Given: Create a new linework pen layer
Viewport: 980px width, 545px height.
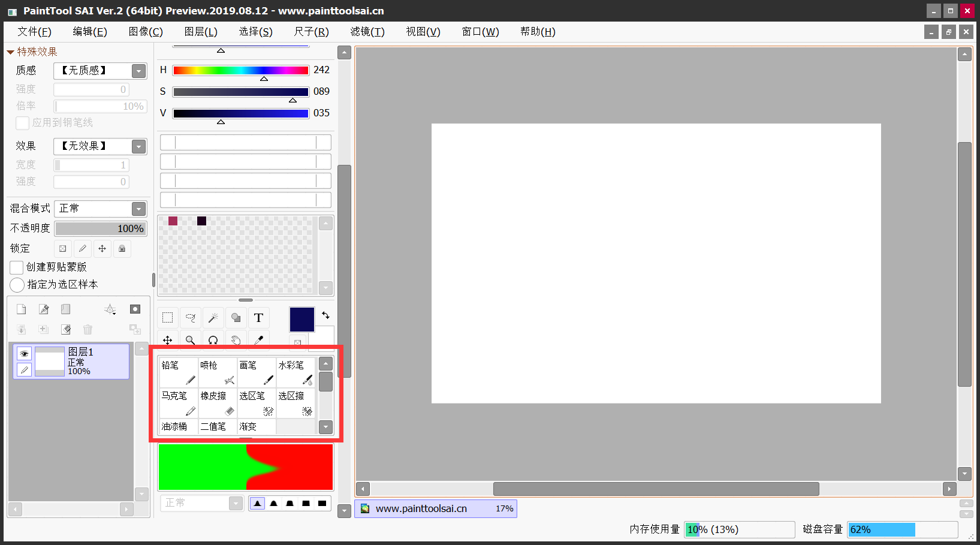Looking at the screenshot, I should coord(44,309).
